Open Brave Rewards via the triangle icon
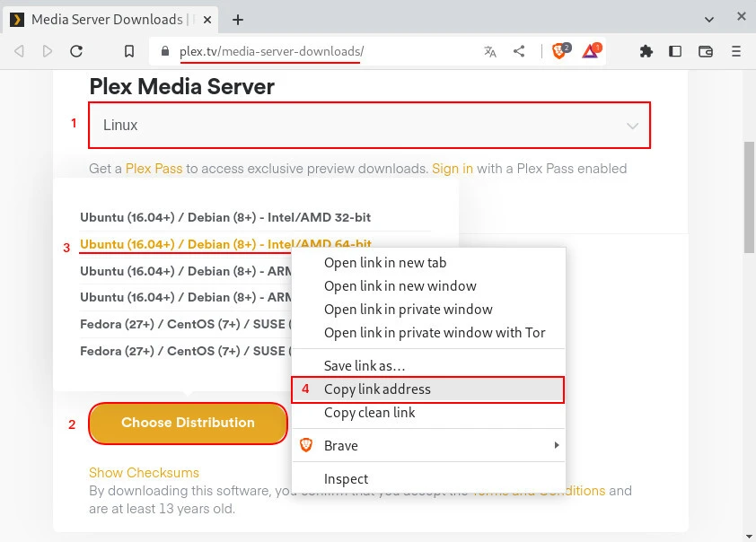The height and width of the screenshot is (542, 756). 590,51
